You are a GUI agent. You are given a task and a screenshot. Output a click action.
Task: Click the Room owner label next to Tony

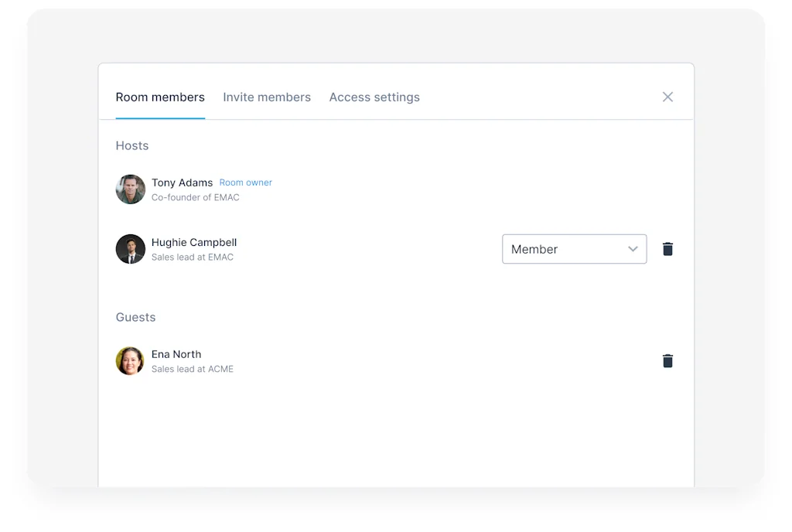246,182
